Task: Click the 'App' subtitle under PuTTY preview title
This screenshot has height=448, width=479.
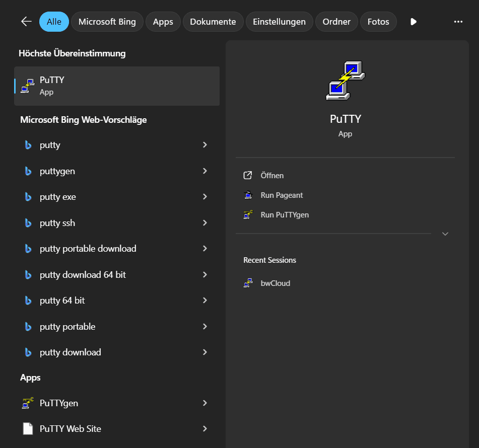Action: [x=345, y=134]
